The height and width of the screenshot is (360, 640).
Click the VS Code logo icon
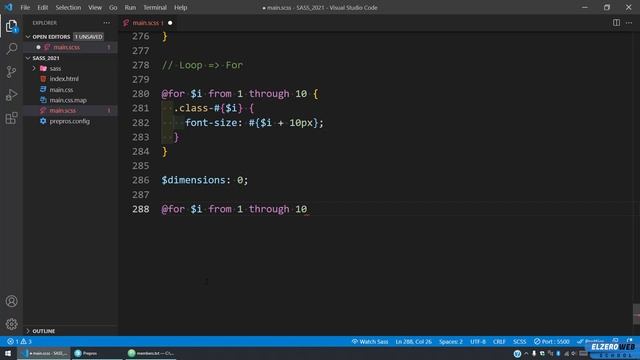[9, 7]
